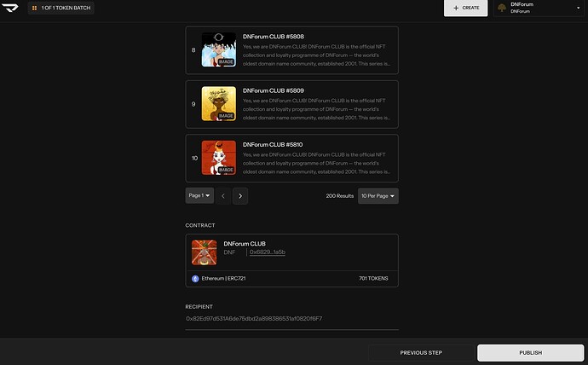Click the DNF symbol text

pyautogui.click(x=229, y=252)
